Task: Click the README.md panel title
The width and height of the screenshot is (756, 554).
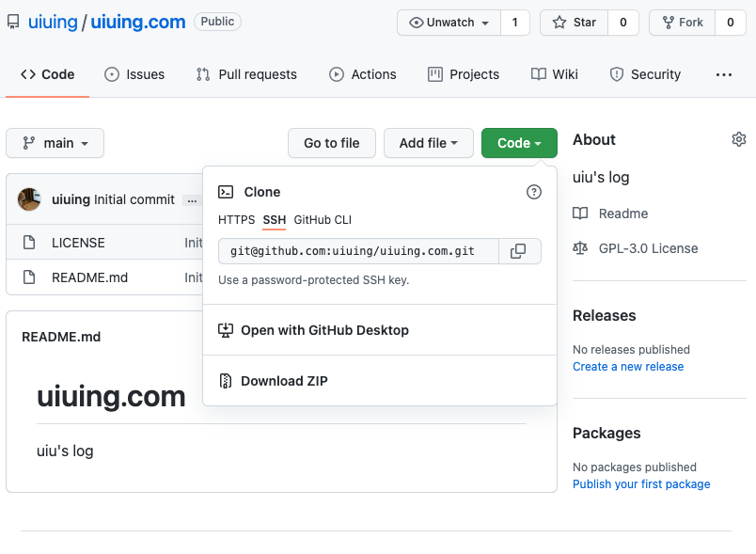Action: coord(61,337)
